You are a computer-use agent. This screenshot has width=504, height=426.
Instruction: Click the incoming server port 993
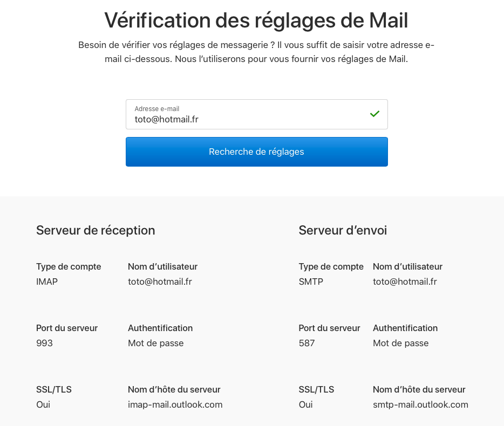tap(44, 343)
